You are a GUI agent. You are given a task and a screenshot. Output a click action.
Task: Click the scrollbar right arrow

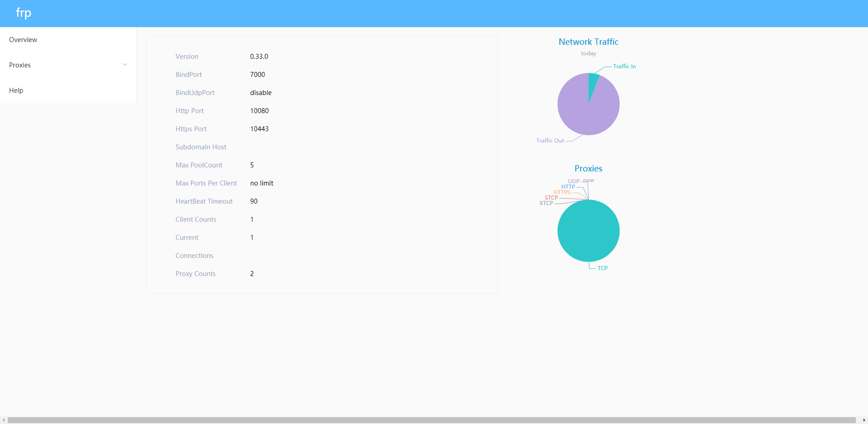[864, 420]
